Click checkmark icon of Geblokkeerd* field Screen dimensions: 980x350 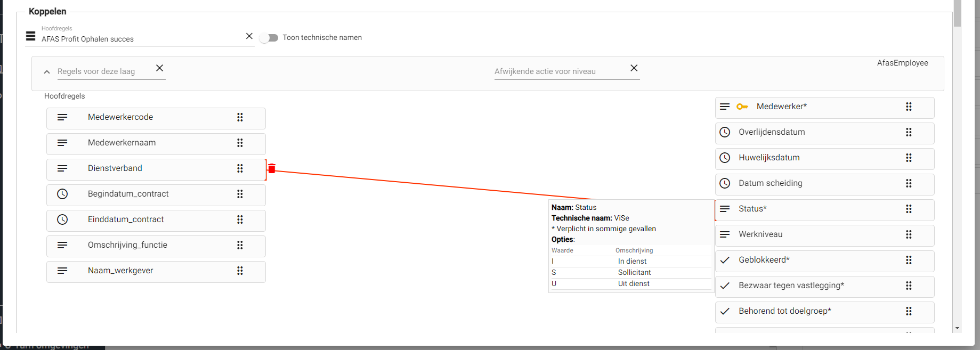point(725,260)
